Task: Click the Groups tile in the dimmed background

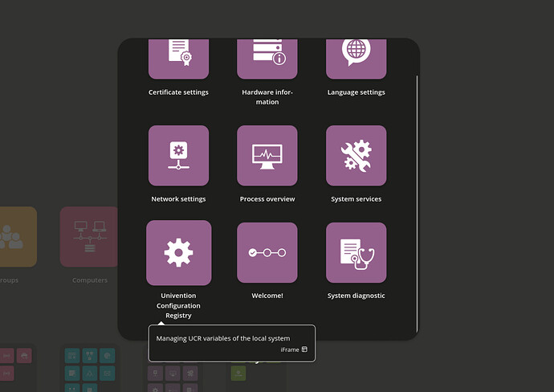Action: click(x=18, y=237)
